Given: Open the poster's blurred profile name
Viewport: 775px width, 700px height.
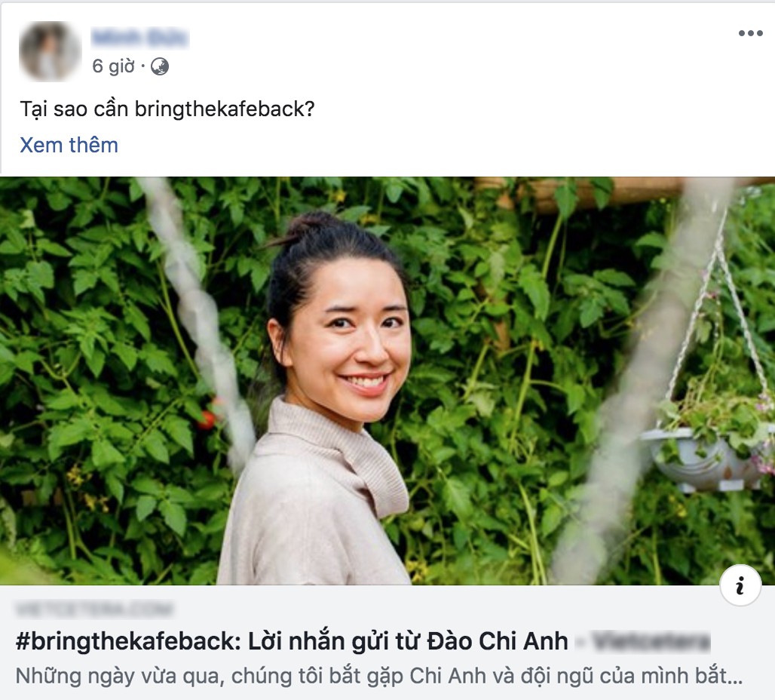Looking at the screenshot, I should coord(140,38).
